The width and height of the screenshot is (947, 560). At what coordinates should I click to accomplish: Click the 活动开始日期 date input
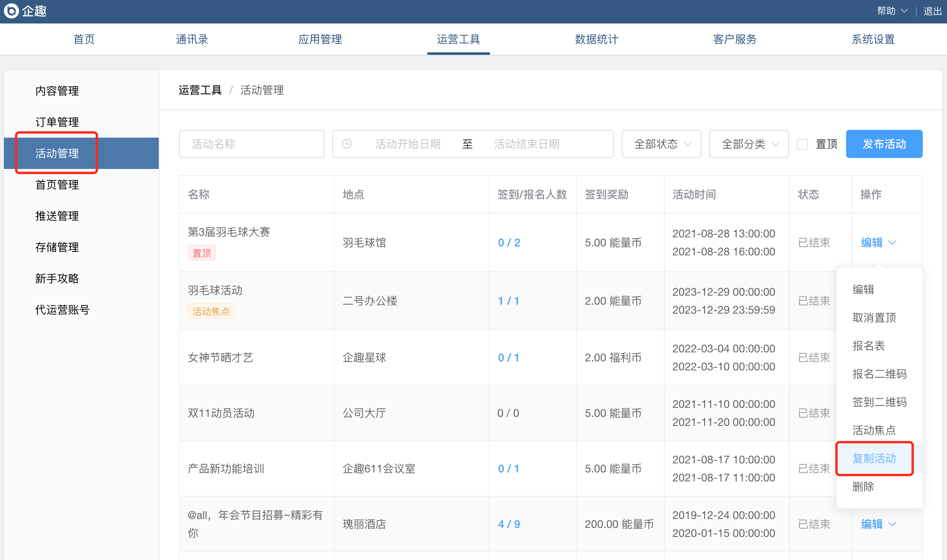[408, 144]
